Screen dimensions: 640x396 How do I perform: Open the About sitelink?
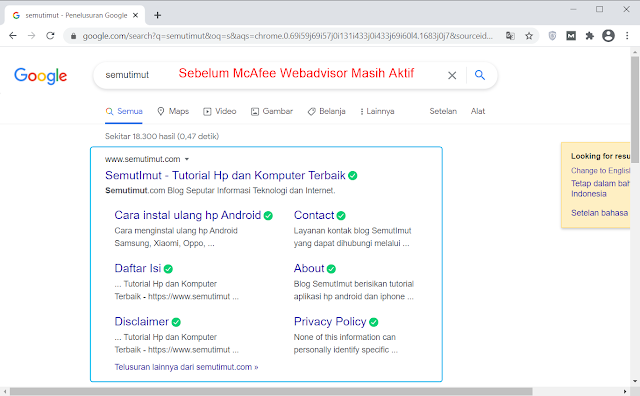pyautogui.click(x=309, y=268)
